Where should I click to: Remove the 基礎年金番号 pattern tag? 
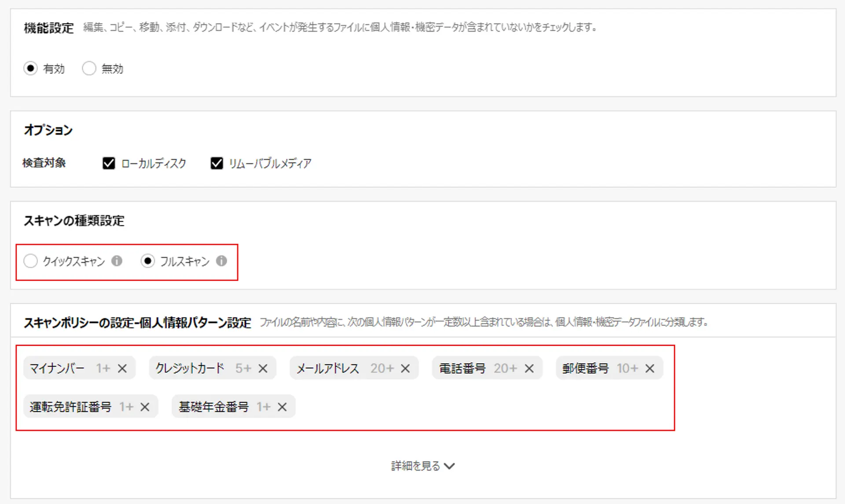click(x=282, y=407)
